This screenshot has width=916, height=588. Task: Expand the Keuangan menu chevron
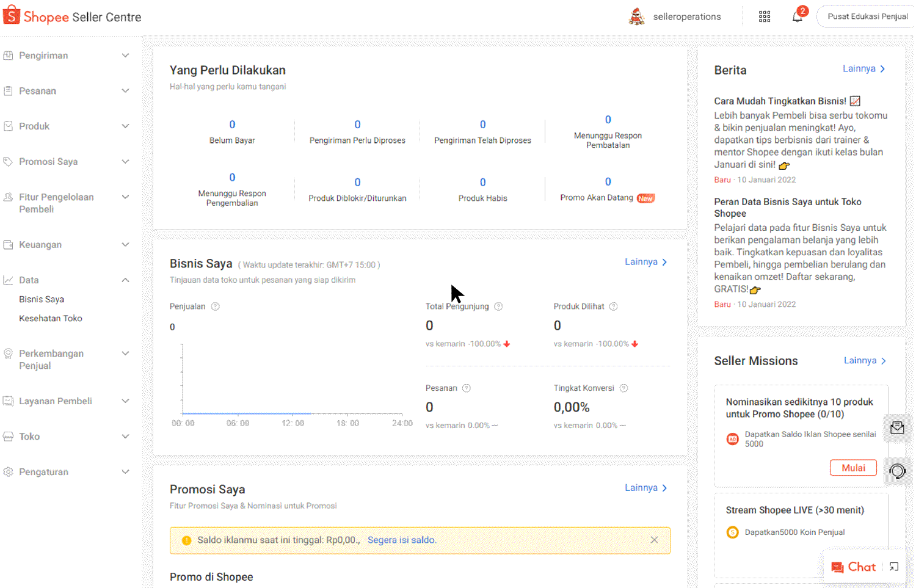[125, 245]
